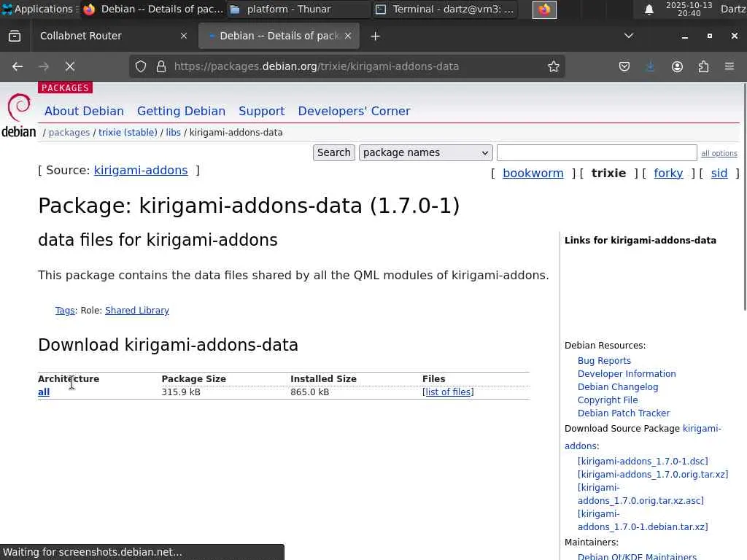Open the Shared Library tag link

pyautogui.click(x=136, y=311)
